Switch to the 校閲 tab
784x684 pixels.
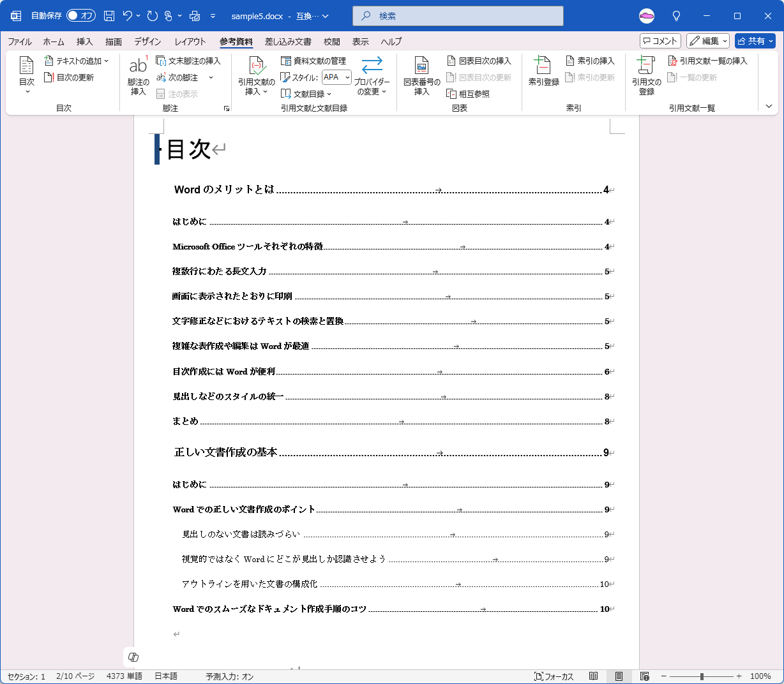331,41
